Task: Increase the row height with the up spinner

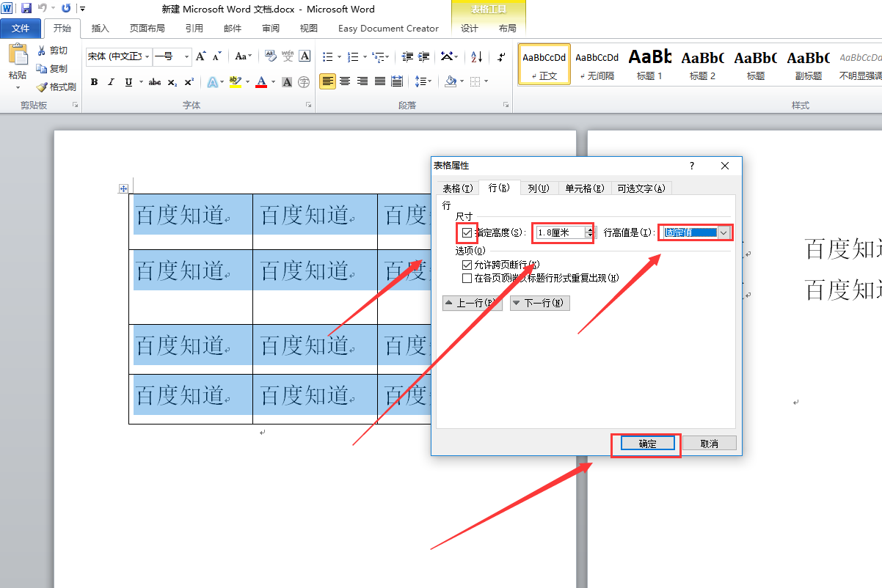Action: [x=589, y=229]
